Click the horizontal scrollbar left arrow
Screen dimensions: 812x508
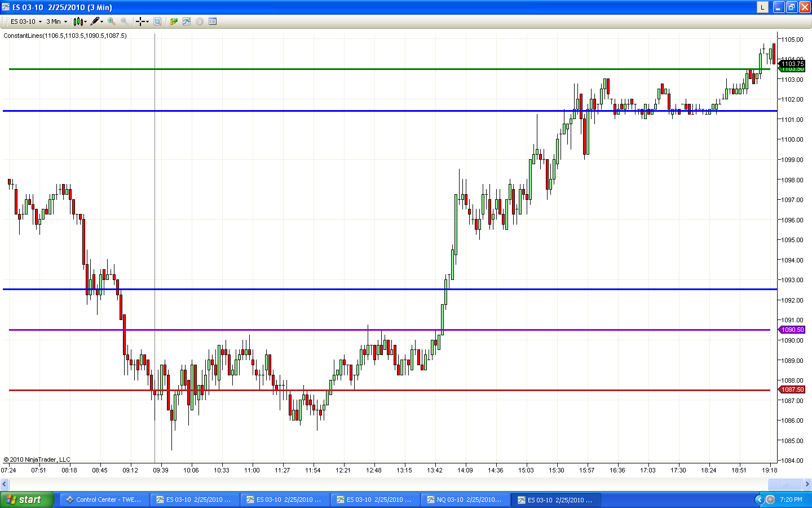pos(5,484)
